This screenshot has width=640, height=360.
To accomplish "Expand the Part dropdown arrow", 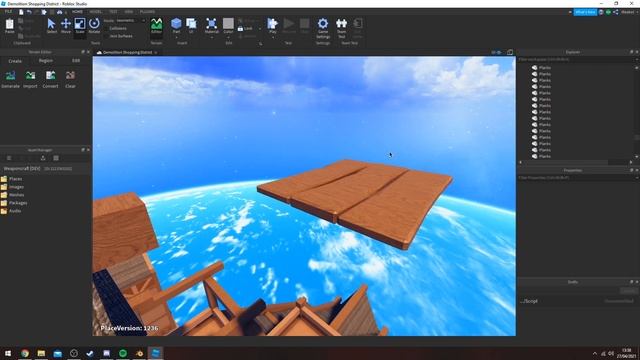I will pos(176,37).
